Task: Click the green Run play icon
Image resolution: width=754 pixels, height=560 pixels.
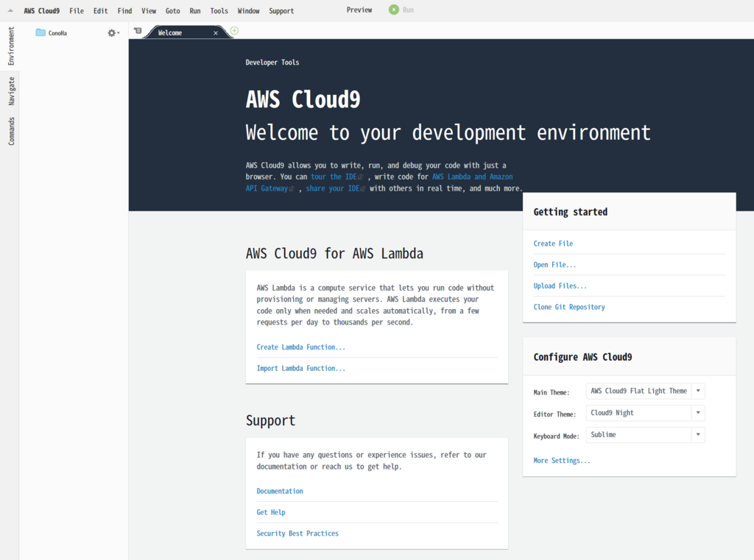Action: 394,10
